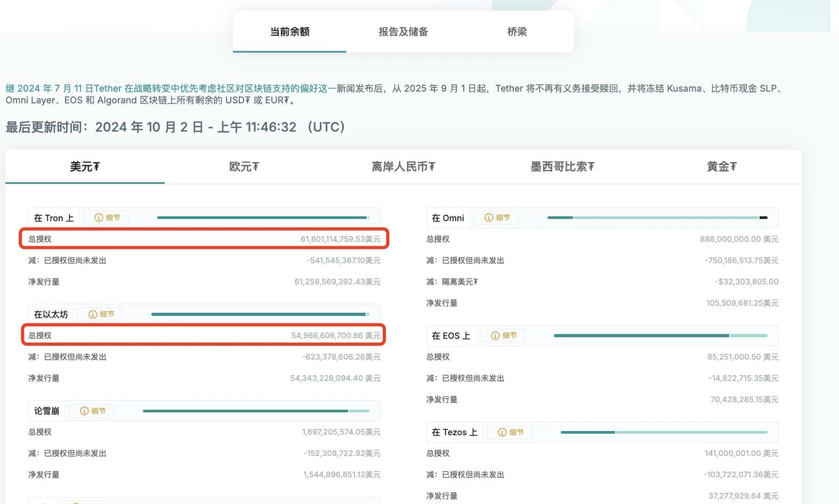Click the Tron 总授权 amount row
839x504 pixels.
[204, 239]
